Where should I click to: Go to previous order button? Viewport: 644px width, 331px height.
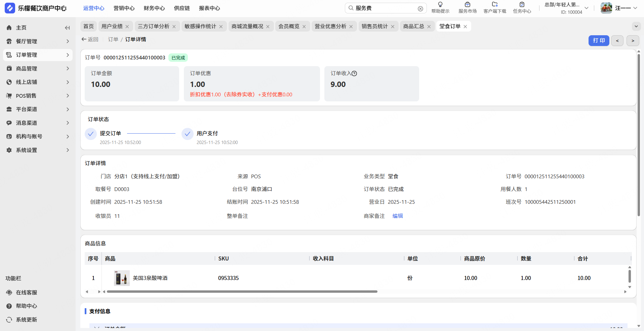tap(617, 41)
